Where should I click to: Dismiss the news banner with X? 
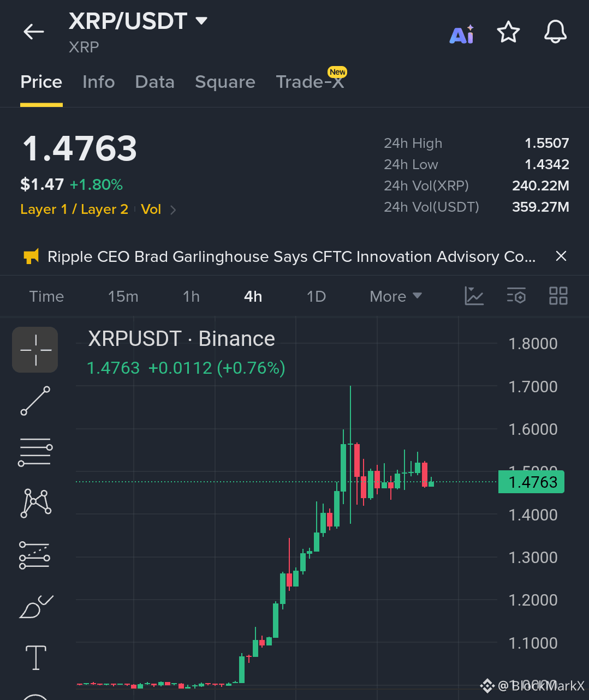(x=561, y=256)
